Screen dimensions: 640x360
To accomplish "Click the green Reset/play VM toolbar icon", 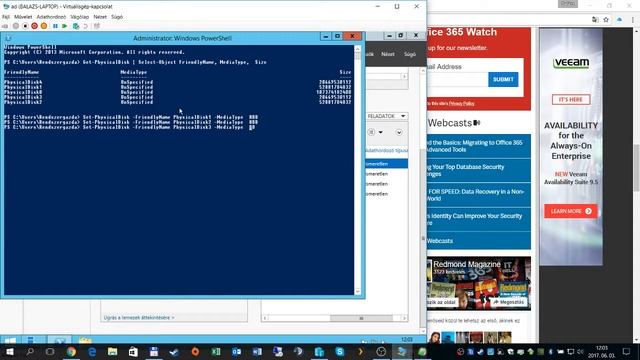I will [64, 26].
